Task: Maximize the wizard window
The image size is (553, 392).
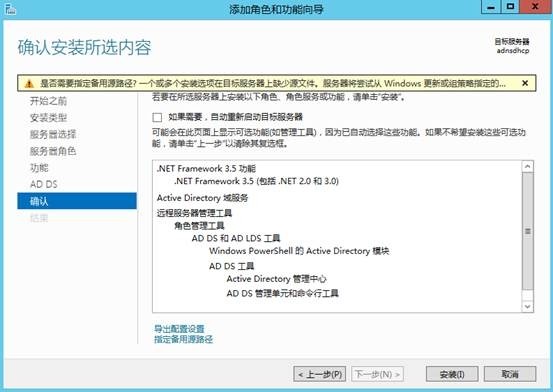Action: [510, 7]
